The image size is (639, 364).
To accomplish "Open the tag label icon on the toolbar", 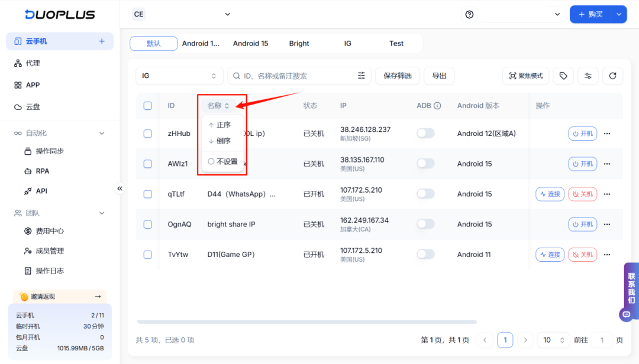I will [563, 76].
